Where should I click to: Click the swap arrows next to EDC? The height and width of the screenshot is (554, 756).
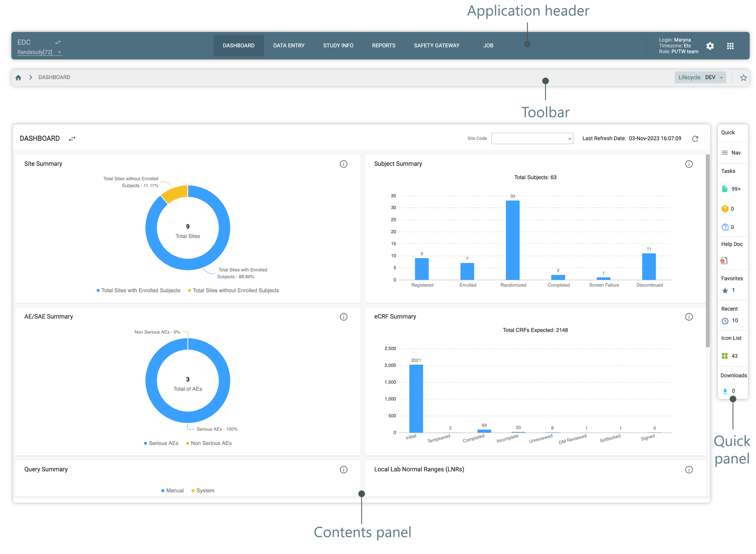pyautogui.click(x=58, y=42)
